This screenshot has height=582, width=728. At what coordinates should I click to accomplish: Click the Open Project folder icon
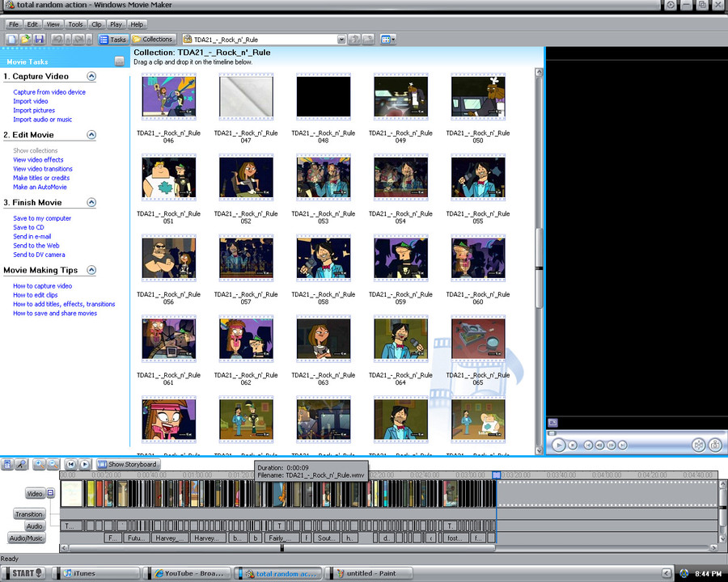(x=25, y=40)
